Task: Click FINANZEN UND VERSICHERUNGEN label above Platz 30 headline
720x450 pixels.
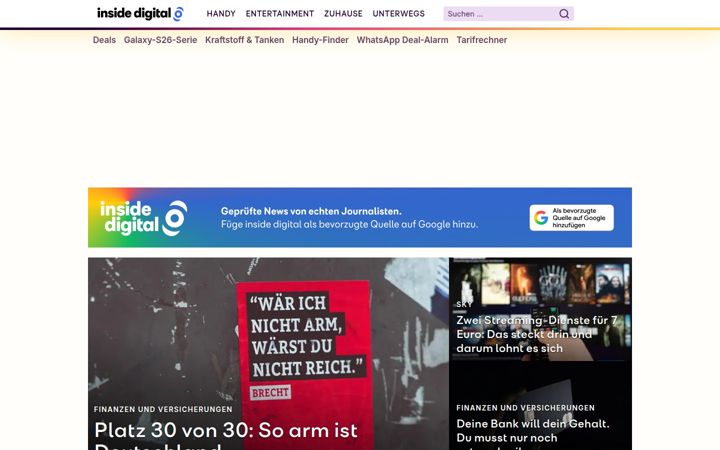Action: click(x=163, y=409)
